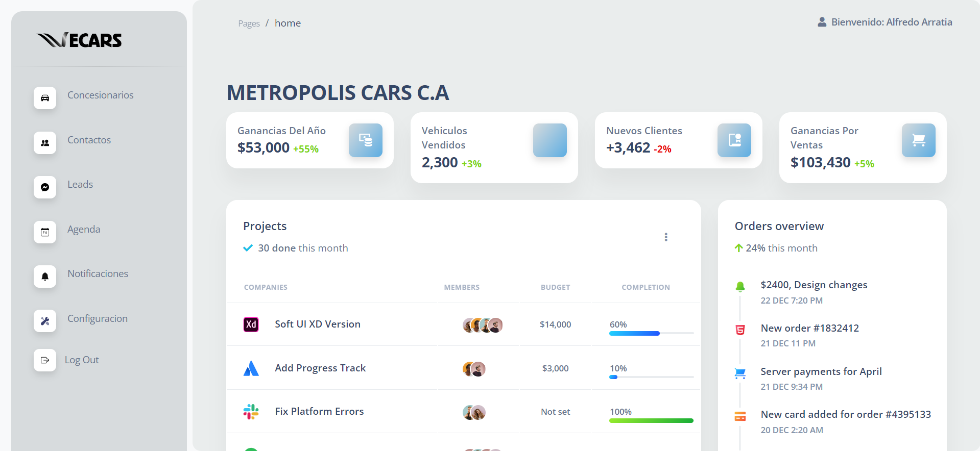Open the Leads messenger icon
Image resolution: width=980 pixels, height=451 pixels.
click(45, 187)
